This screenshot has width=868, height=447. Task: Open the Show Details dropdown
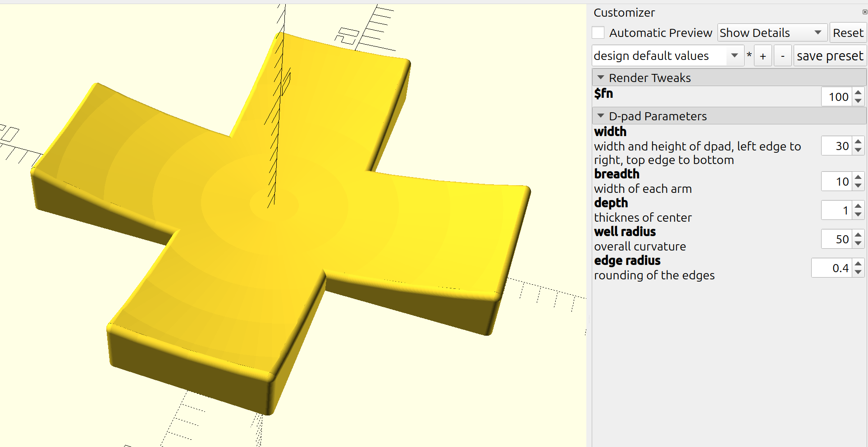coord(772,33)
